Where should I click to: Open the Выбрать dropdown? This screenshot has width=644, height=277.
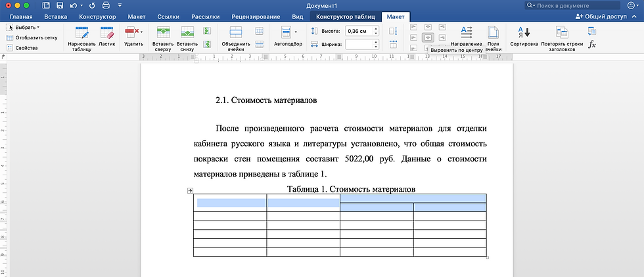23,28
